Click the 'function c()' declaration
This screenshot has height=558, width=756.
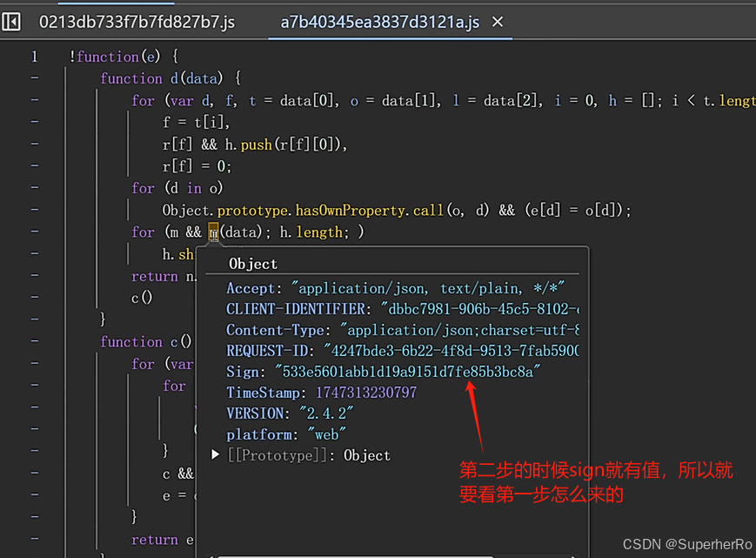[145, 342]
